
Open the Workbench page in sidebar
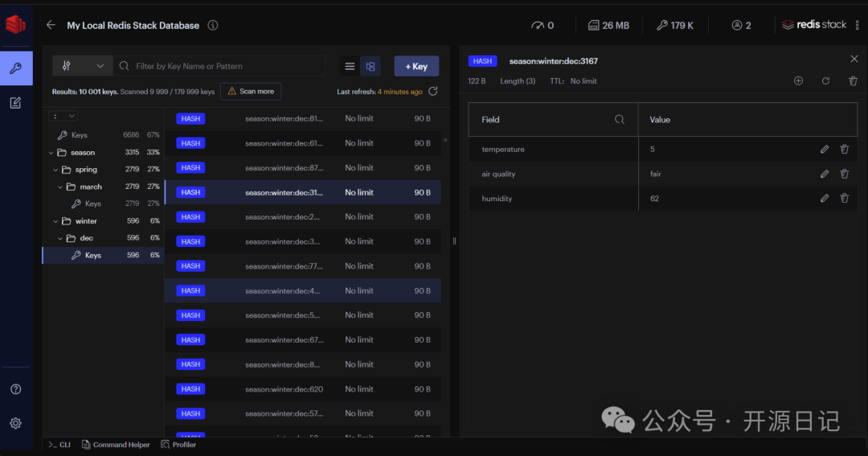tap(15, 103)
